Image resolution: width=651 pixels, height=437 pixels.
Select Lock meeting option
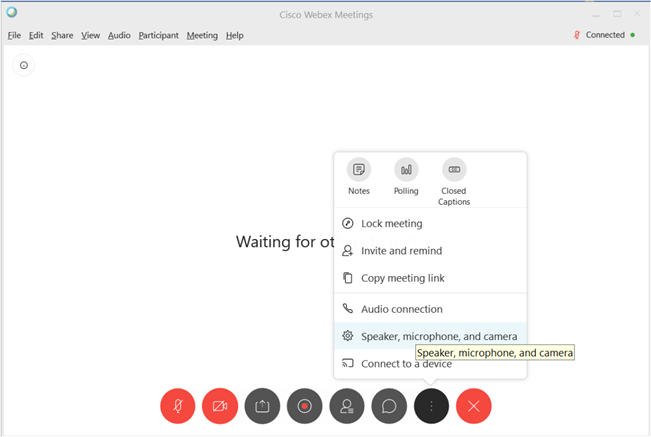(x=391, y=224)
